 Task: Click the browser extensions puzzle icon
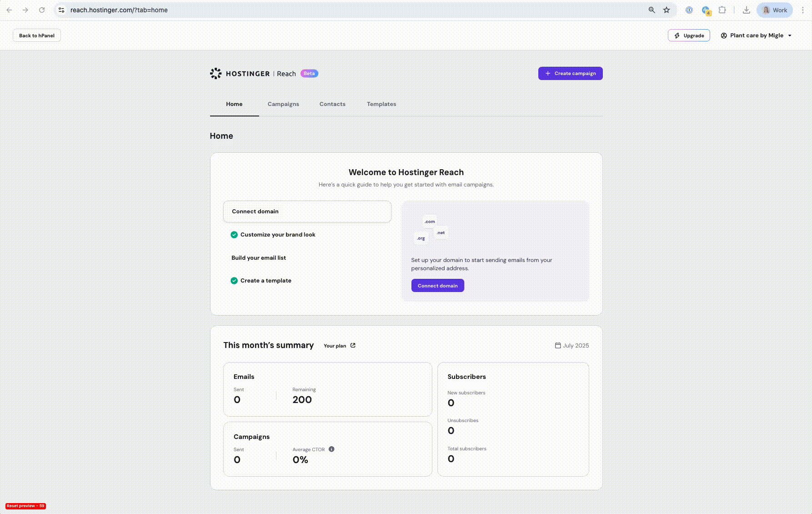[722, 10]
